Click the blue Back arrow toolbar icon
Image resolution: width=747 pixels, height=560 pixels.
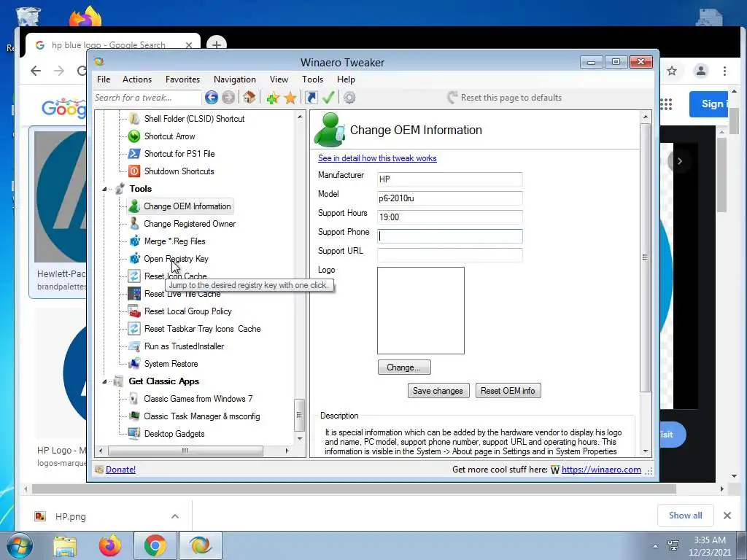tap(212, 98)
